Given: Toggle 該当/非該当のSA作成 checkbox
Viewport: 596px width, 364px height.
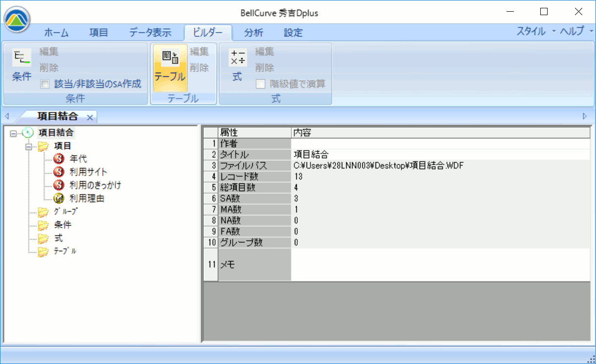Looking at the screenshot, I should tap(44, 84).
